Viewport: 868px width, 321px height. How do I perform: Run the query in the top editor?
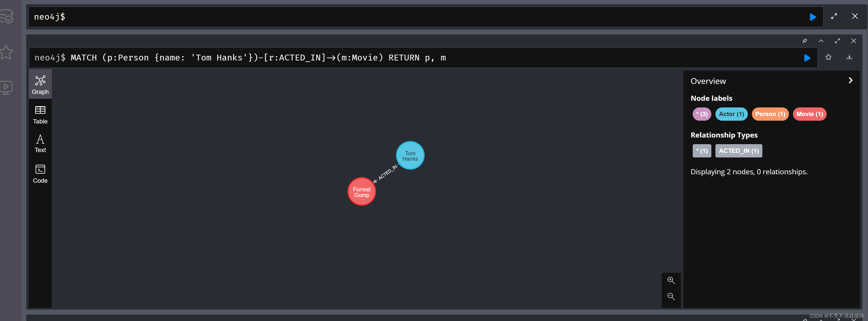[x=812, y=17]
